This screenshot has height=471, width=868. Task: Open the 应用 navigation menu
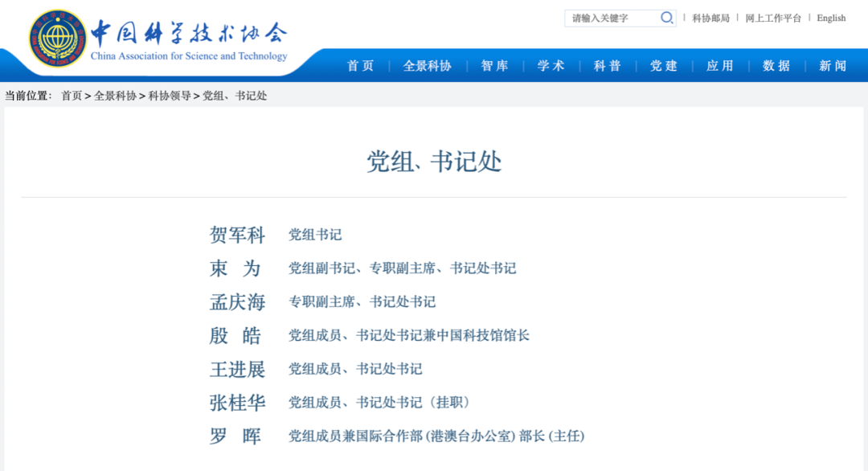click(720, 66)
